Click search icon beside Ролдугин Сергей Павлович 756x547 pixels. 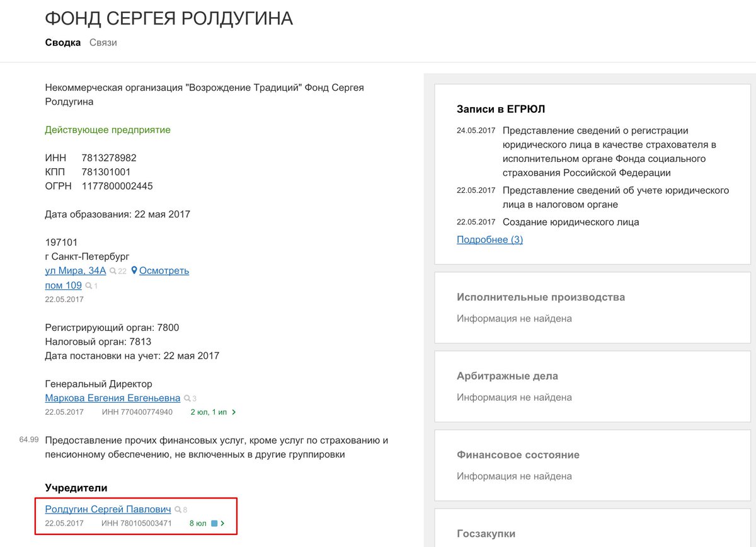[x=178, y=510]
